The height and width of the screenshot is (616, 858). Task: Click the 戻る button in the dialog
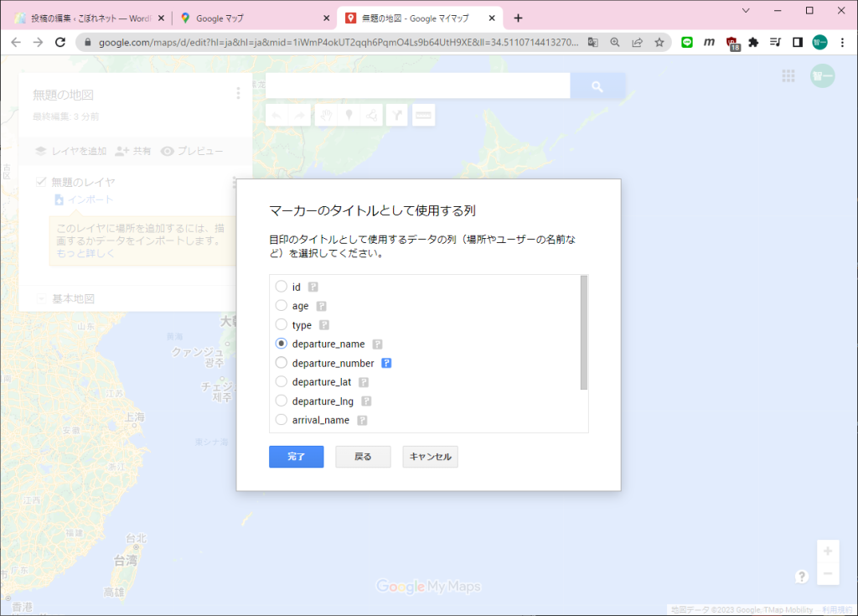click(363, 457)
